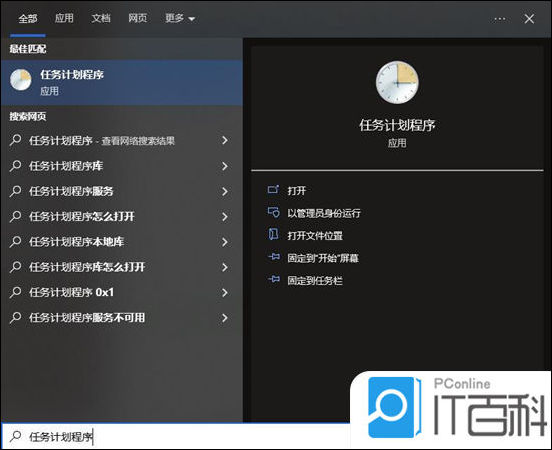Click the magnifier icon in the search box
The height and width of the screenshot is (450, 552).
(15, 437)
